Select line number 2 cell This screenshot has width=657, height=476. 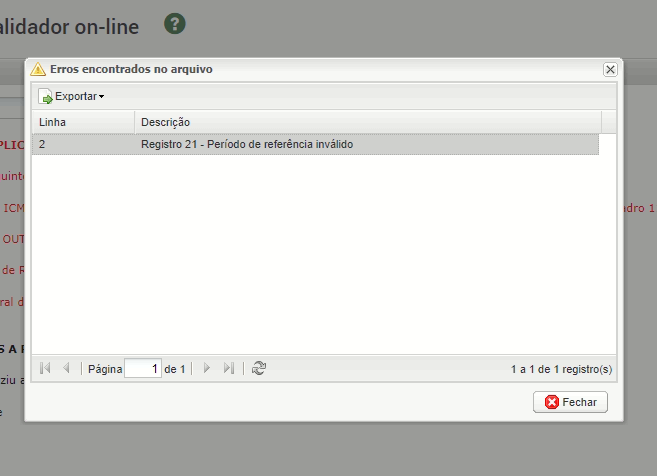tap(83, 144)
